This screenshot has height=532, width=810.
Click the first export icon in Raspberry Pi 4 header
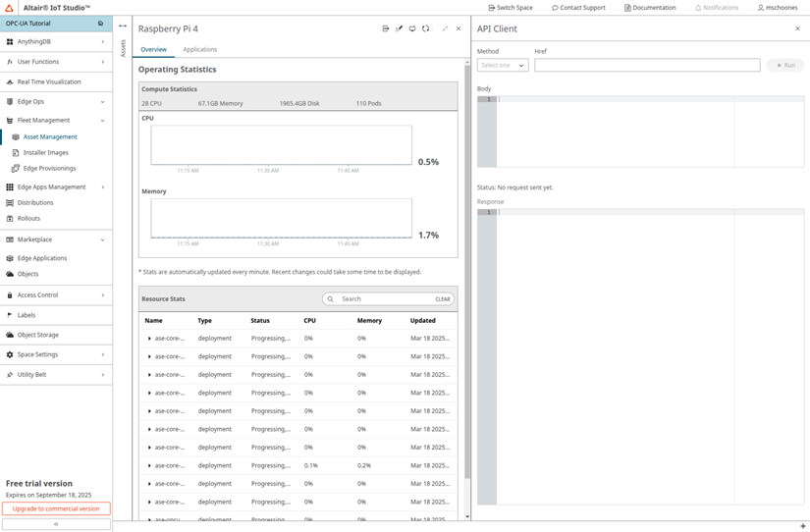pyautogui.click(x=386, y=28)
